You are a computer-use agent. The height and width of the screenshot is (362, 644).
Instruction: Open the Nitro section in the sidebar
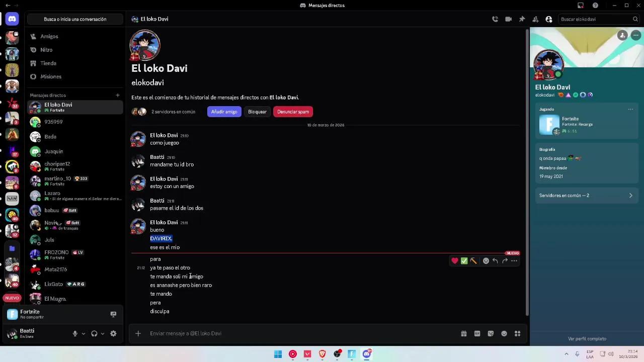click(x=46, y=49)
